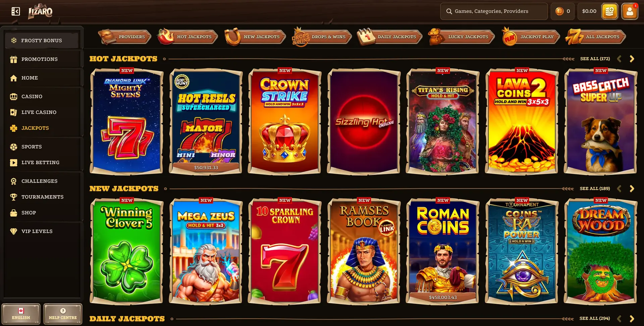The height and width of the screenshot is (326, 644).
Task: Show previous New Jackpots games arrow
Action: click(619, 189)
